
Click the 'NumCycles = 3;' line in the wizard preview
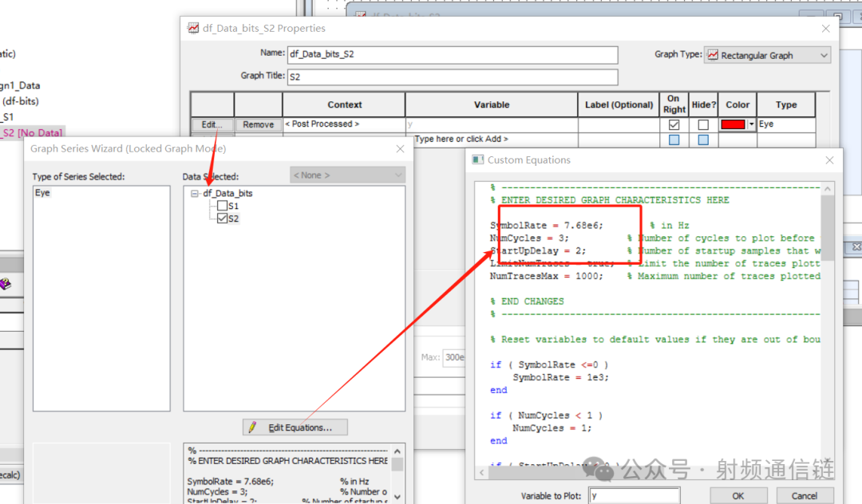click(217, 492)
